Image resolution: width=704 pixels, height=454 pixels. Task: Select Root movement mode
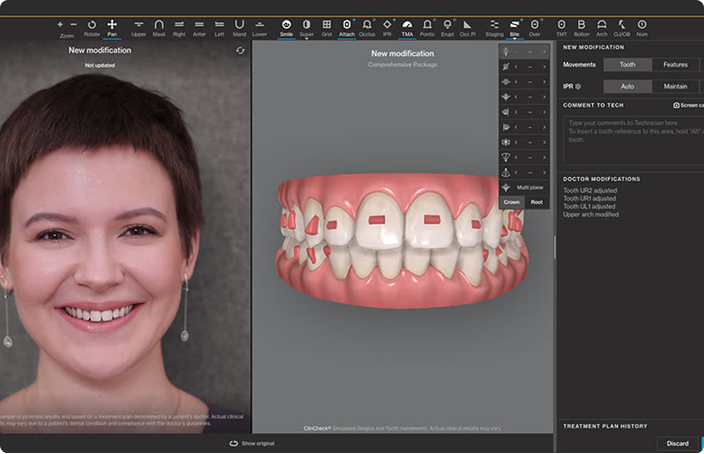[537, 202]
